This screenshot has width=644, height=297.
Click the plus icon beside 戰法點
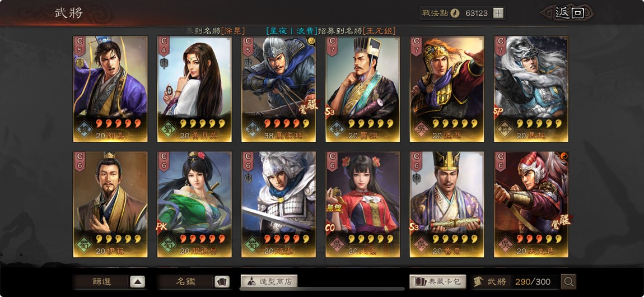pos(498,13)
